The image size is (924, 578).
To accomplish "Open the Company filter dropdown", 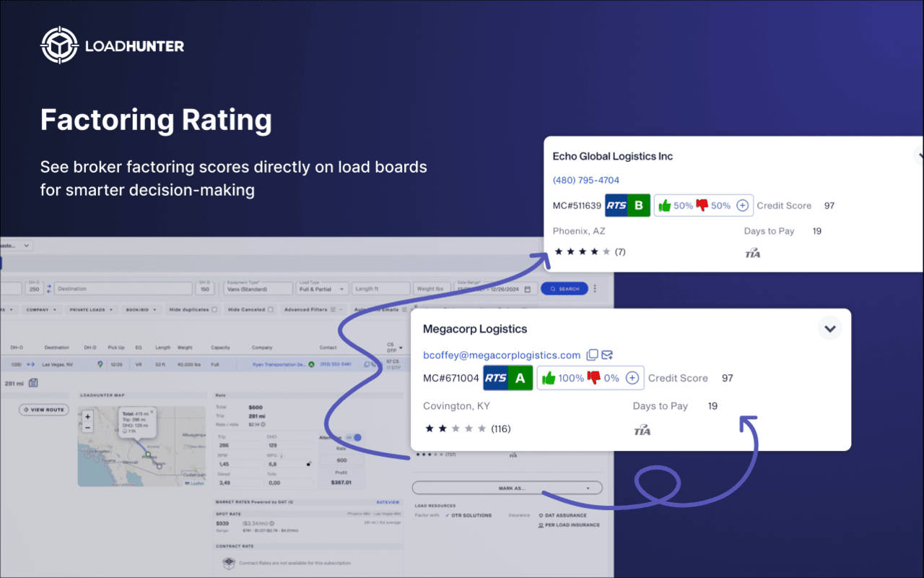I will (x=42, y=309).
